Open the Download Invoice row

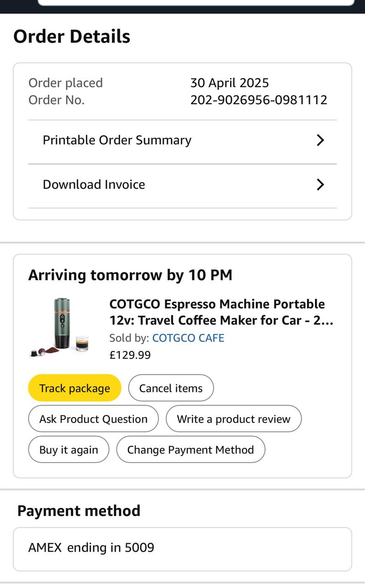coord(94,185)
